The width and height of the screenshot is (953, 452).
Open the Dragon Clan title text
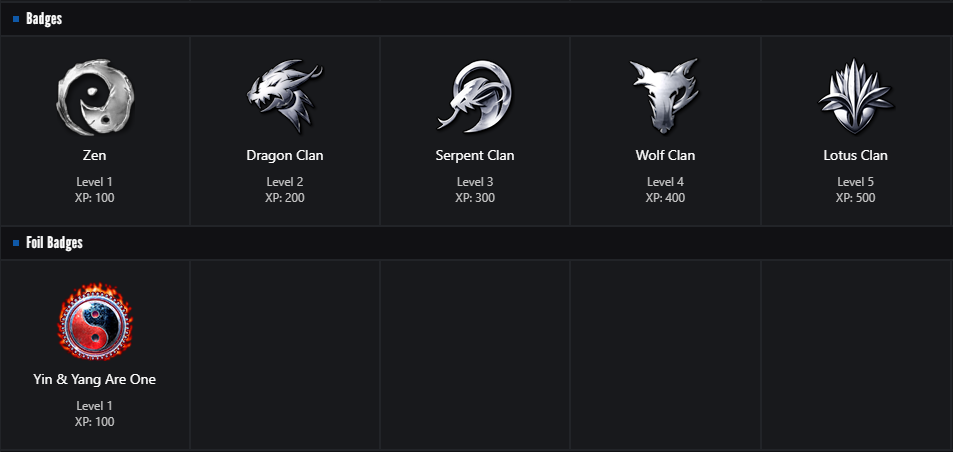(285, 156)
